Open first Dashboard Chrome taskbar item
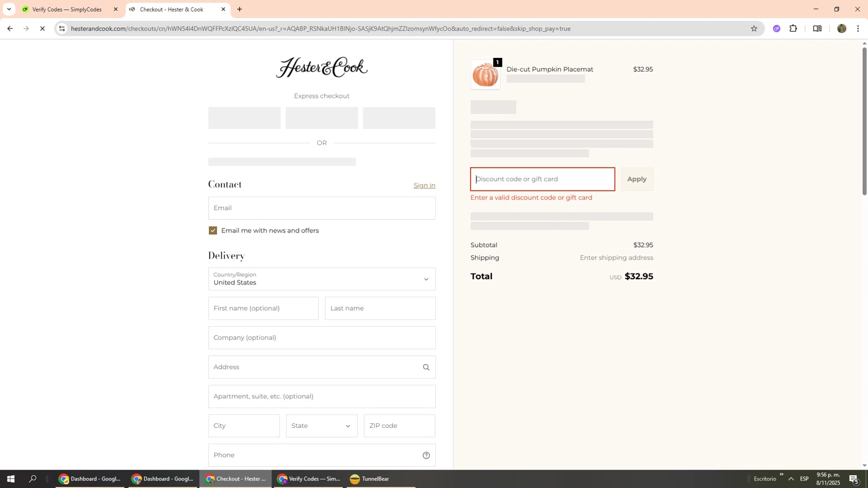Screen dimensions: 868x488 [90, 479]
